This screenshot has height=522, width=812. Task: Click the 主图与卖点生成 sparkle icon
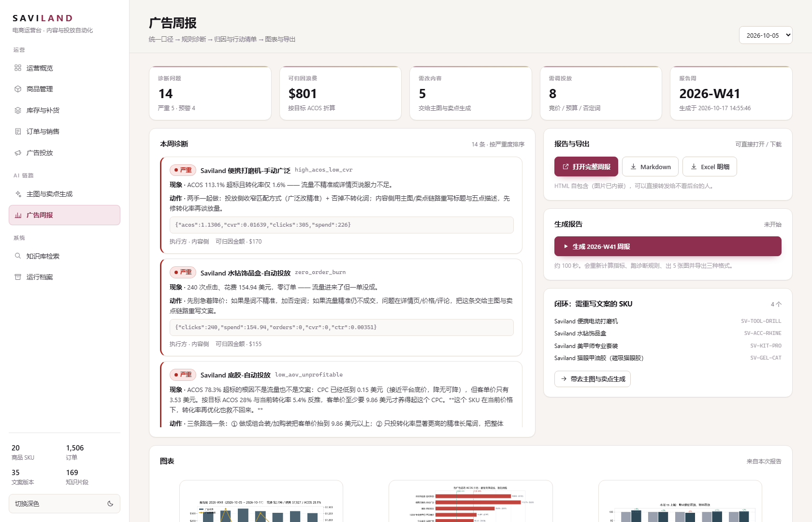18,194
